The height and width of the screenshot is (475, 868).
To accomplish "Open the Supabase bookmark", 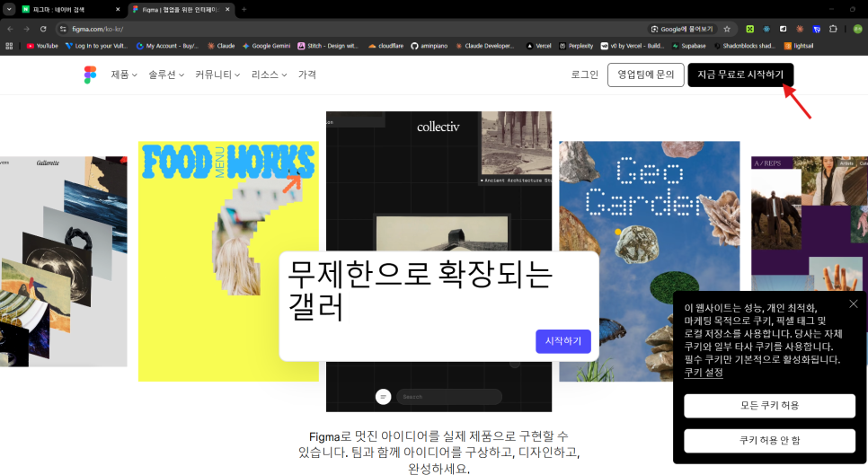I will pyautogui.click(x=688, y=46).
